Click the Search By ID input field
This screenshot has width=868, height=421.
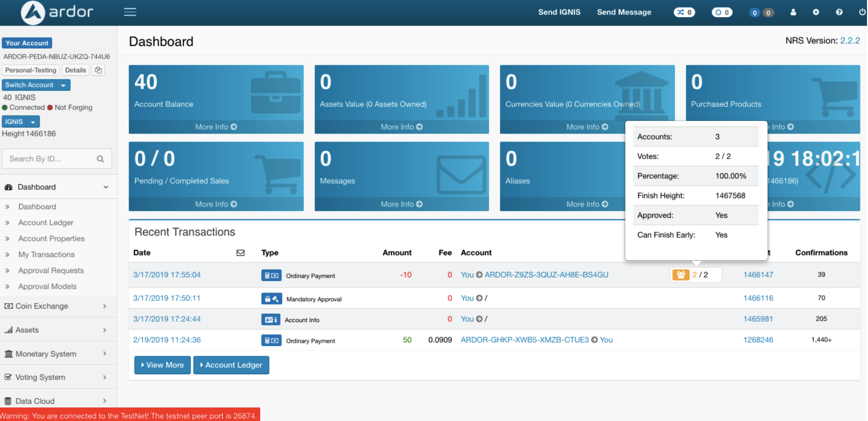point(50,159)
